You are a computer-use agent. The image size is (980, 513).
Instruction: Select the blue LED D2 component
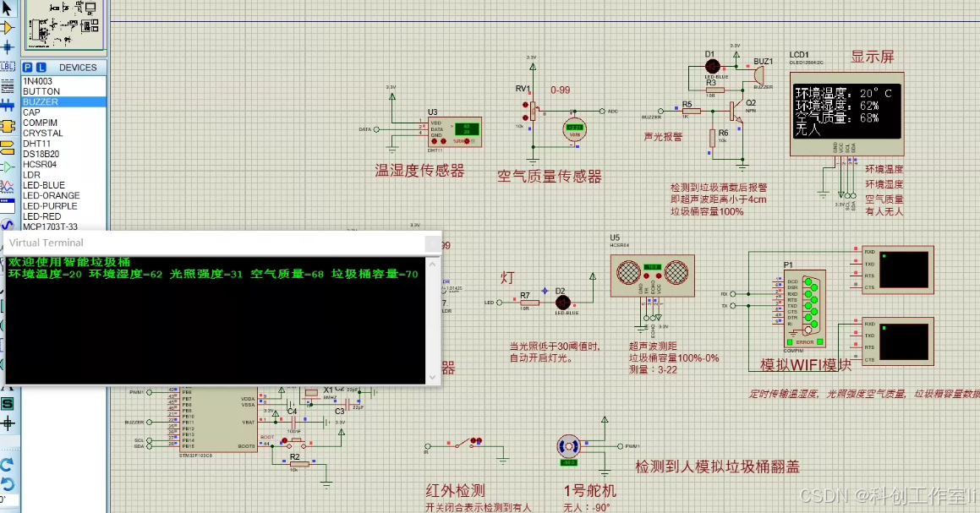point(562,303)
